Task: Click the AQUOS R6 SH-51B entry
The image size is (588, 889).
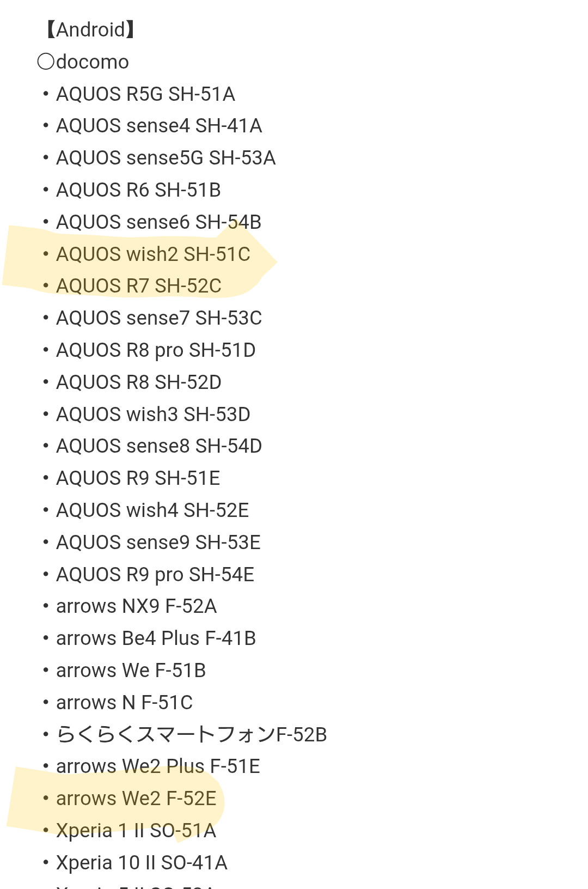Action: [138, 190]
